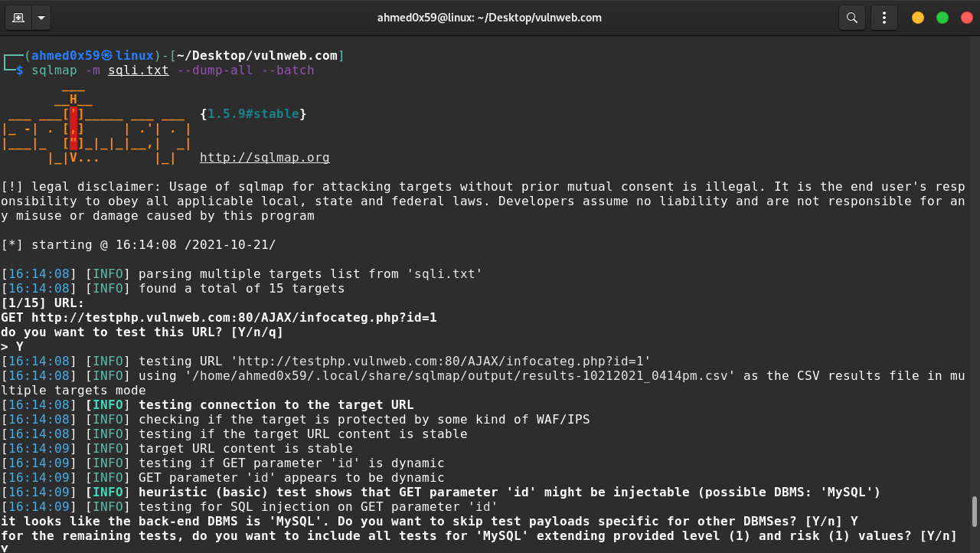The image size is (980, 553).
Task: Click the red window control circle
Action: [x=966, y=17]
